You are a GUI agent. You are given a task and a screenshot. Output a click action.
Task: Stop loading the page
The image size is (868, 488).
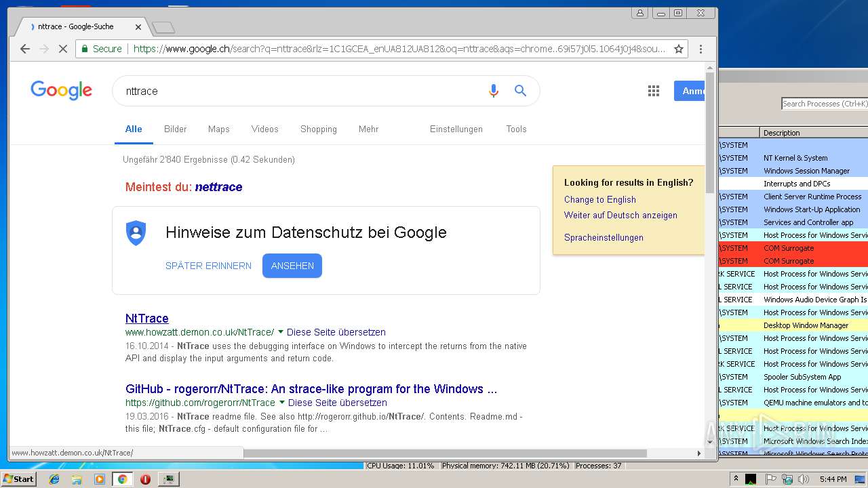point(63,49)
